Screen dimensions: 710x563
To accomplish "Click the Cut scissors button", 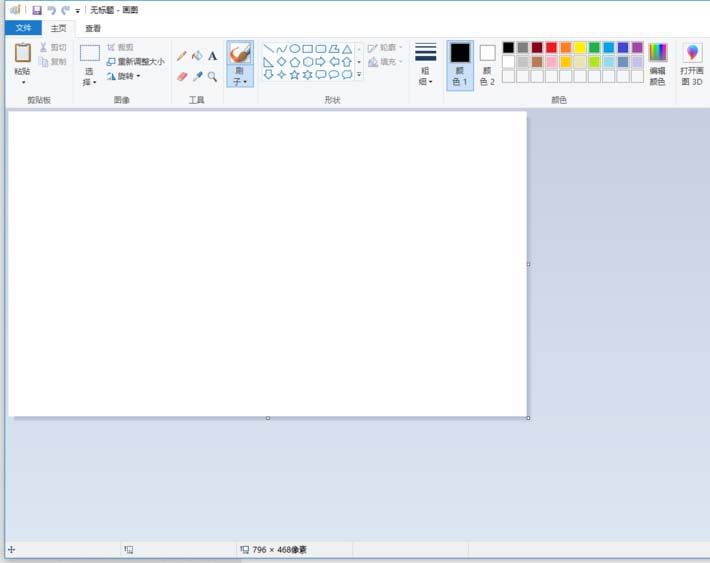I will point(53,47).
